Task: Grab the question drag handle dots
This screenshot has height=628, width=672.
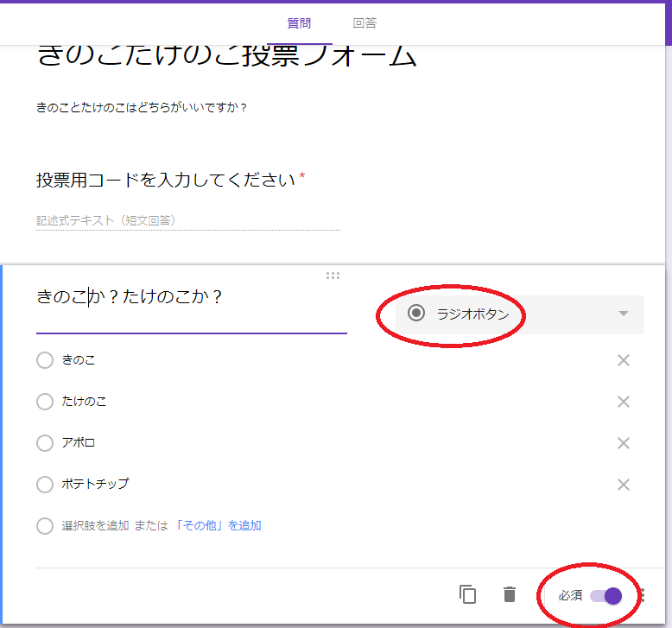Action: [333, 276]
